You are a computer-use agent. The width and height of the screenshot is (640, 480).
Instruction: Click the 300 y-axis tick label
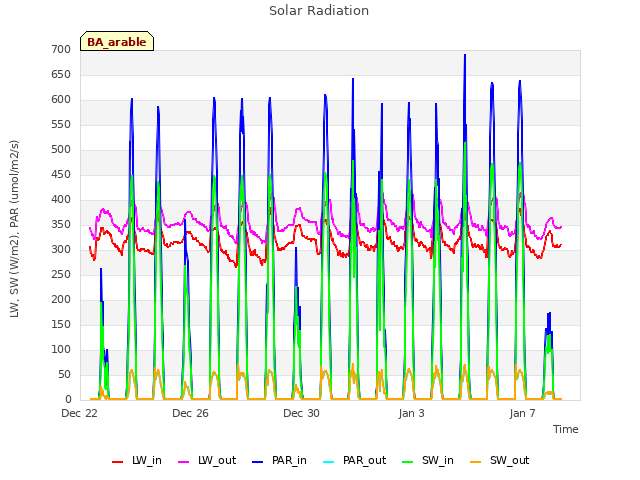[x=61, y=250]
